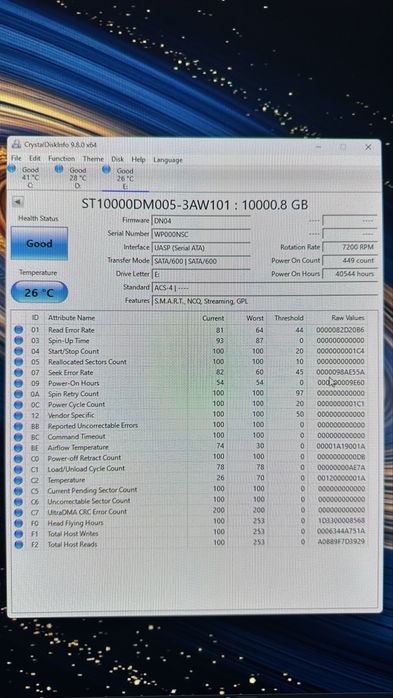Close the CrystalDiskInfo window
393x698 pixels.
(368, 147)
